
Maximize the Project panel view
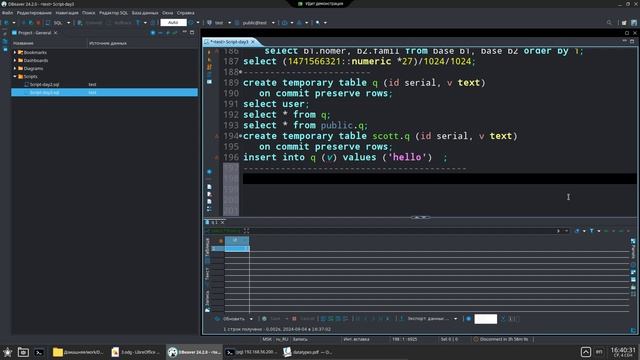(x=192, y=32)
